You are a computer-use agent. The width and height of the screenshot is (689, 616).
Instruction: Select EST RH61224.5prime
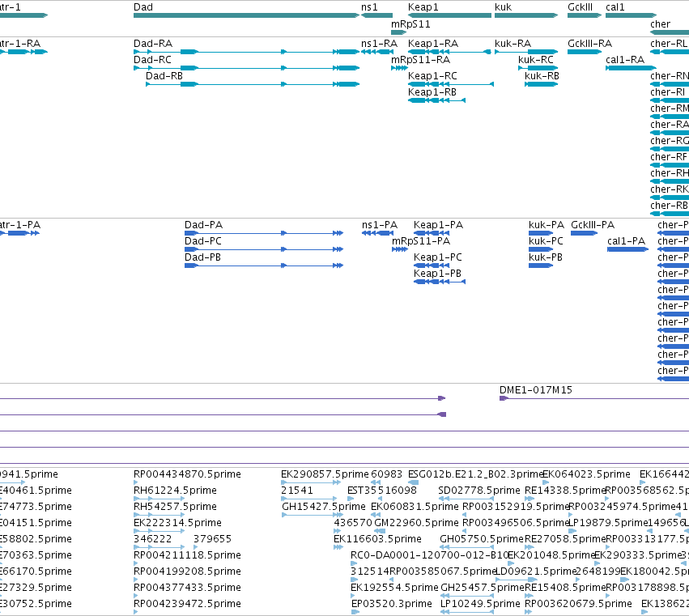176,491
